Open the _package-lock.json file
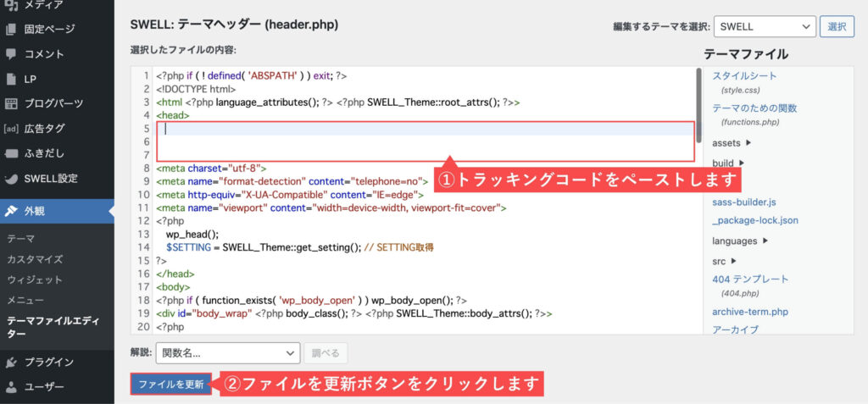The height and width of the screenshot is (404, 868). [755, 220]
